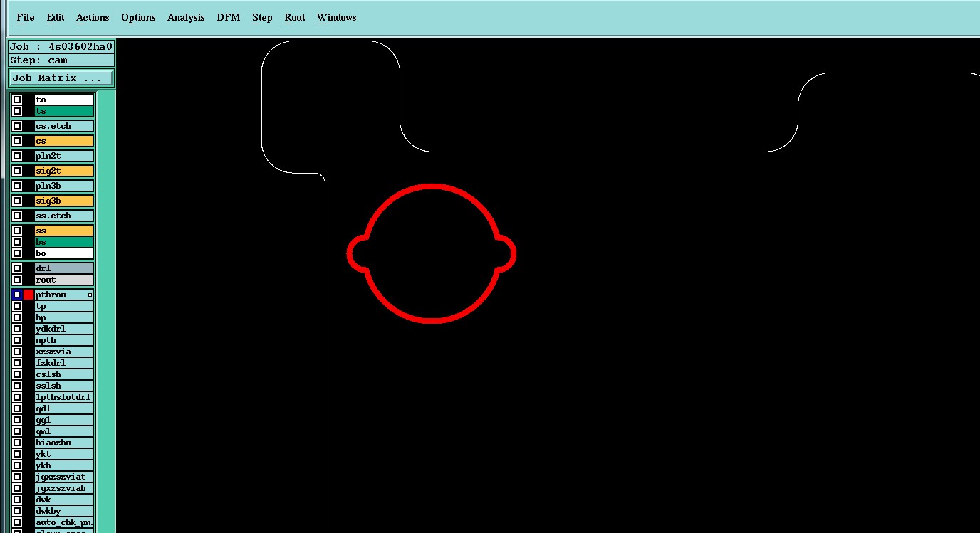
Task: Select the cslsh layer name
Action: click(64, 374)
